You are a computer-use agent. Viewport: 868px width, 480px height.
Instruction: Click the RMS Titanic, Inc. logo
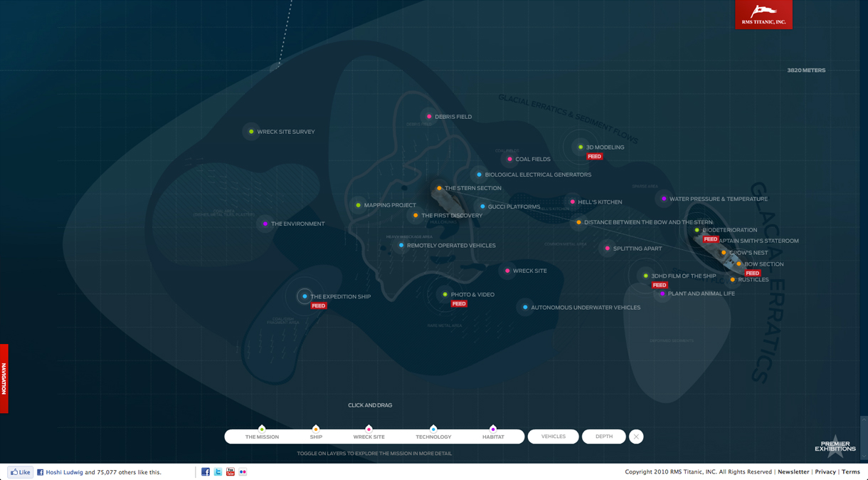tap(763, 14)
